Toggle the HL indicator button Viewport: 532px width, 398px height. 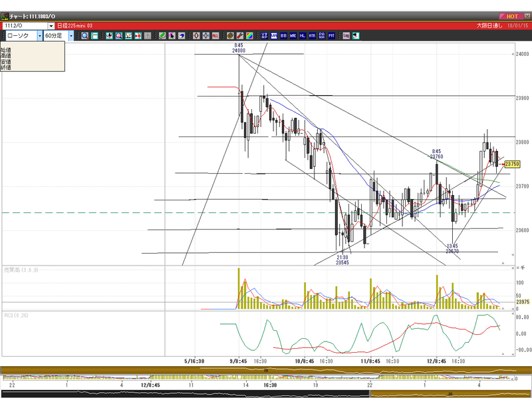[x=303, y=36]
